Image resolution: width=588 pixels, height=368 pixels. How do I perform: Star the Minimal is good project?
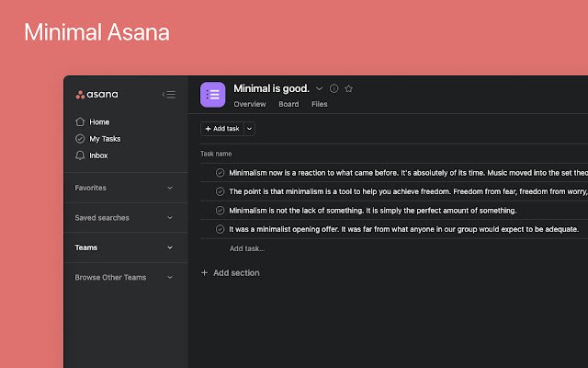[x=349, y=88]
